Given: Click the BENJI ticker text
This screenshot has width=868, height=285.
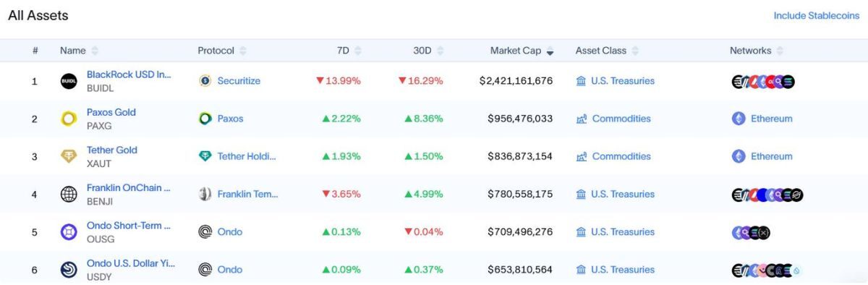Looking at the screenshot, I should coord(100,201).
